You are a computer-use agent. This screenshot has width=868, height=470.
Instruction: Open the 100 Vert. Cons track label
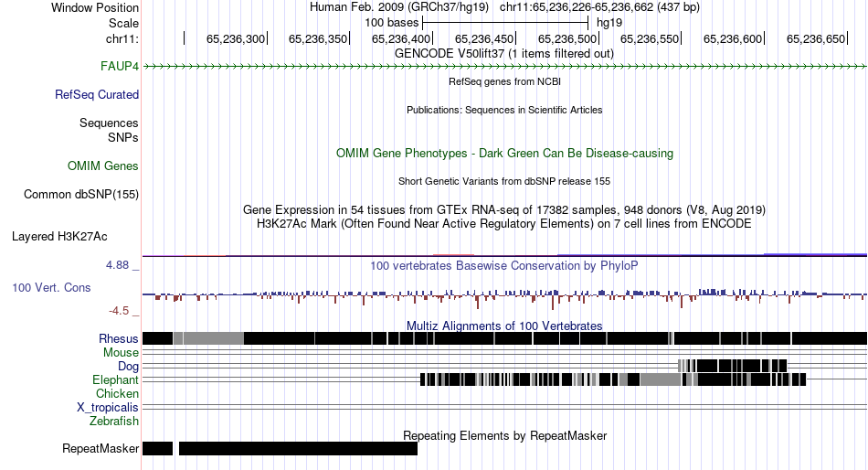(x=51, y=288)
